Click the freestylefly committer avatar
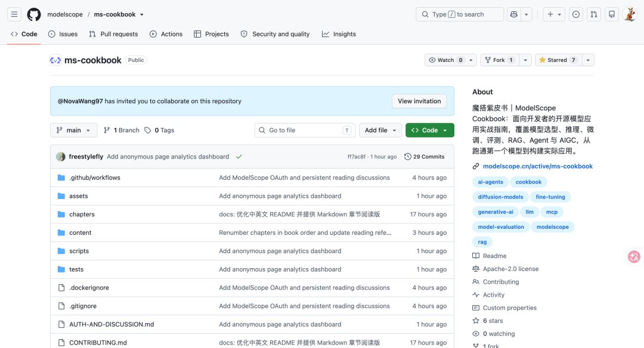 (x=61, y=157)
